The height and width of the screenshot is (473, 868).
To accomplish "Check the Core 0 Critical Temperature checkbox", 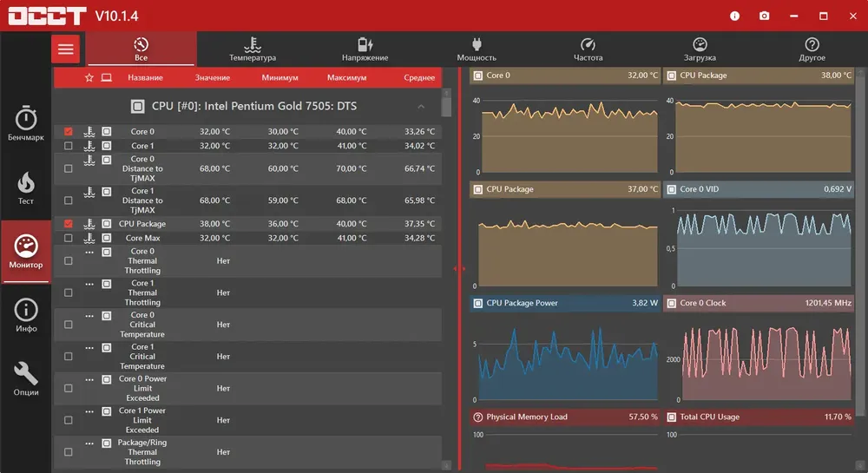I will click(68, 325).
